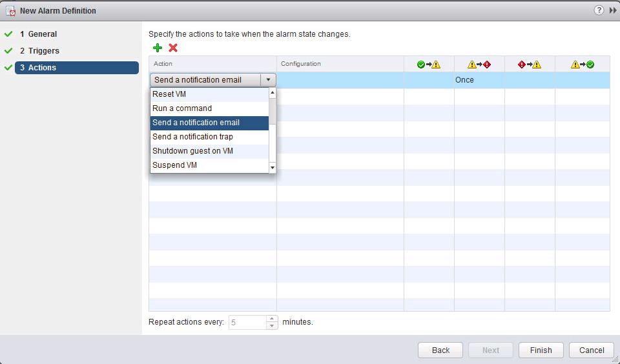Click the Configuration cell of email row
This screenshot has height=364, width=620.
coord(340,80)
